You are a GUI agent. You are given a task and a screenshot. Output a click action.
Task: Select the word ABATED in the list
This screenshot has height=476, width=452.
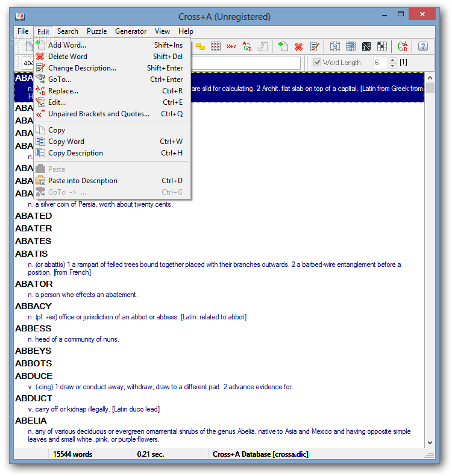tap(34, 216)
